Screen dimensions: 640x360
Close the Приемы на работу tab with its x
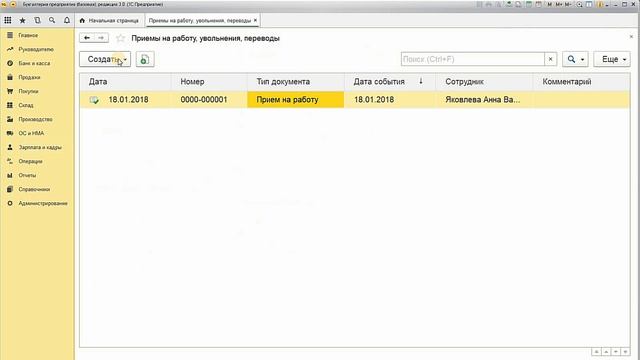pos(256,20)
